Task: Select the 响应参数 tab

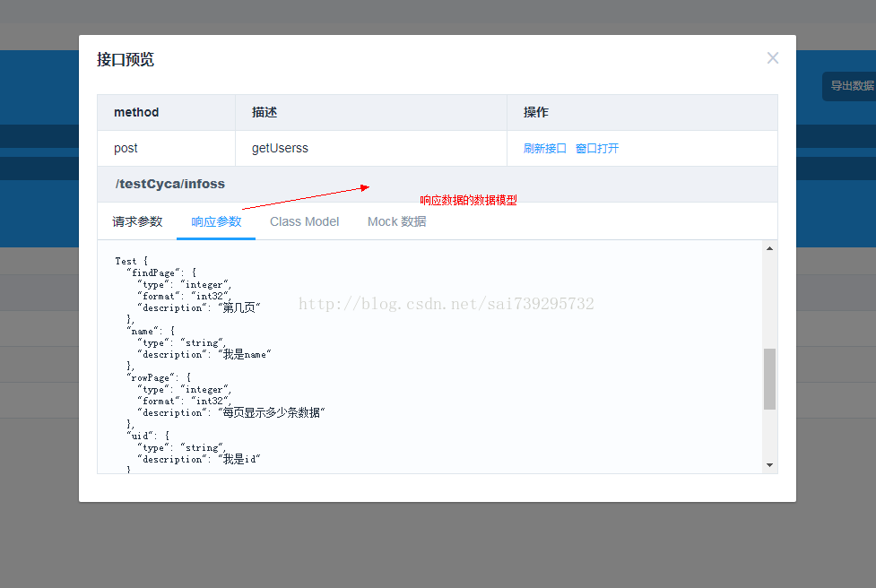Action: [x=216, y=221]
